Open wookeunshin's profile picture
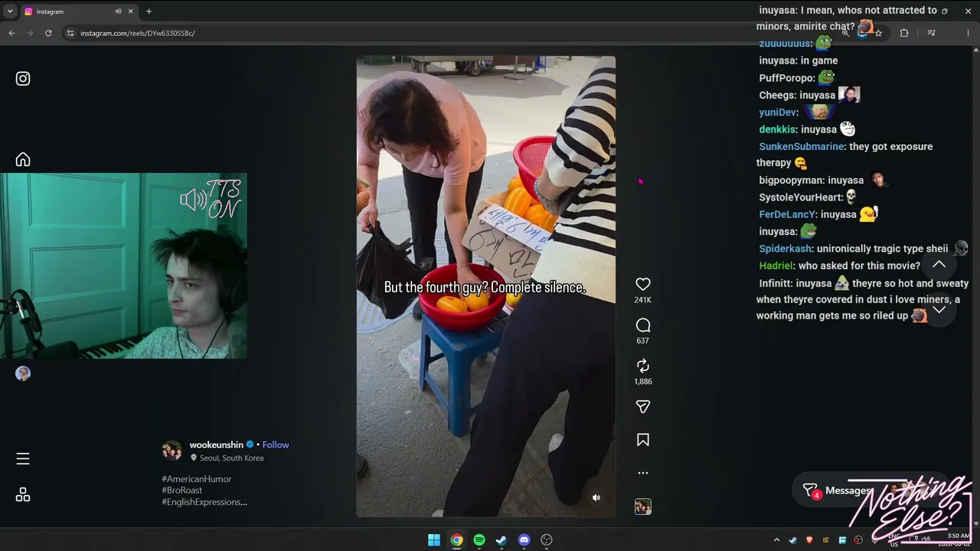The width and height of the screenshot is (980, 551). (x=172, y=450)
